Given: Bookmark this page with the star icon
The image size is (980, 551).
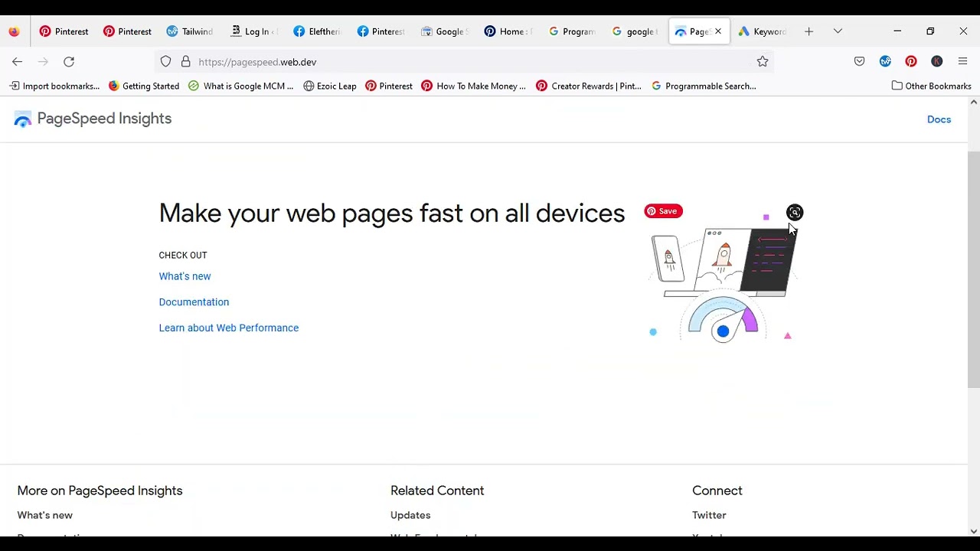Looking at the screenshot, I should pyautogui.click(x=763, y=62).
